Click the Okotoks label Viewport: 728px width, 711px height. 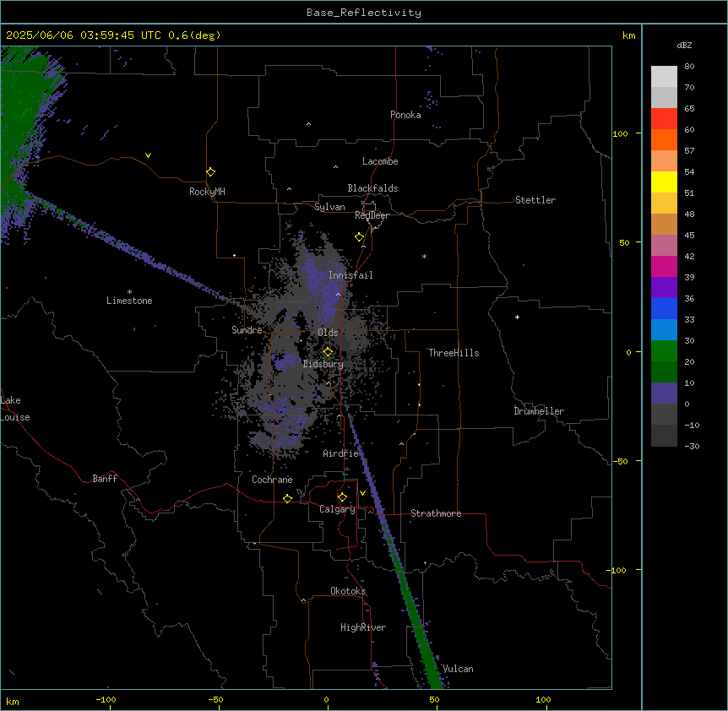click(348, 591)
